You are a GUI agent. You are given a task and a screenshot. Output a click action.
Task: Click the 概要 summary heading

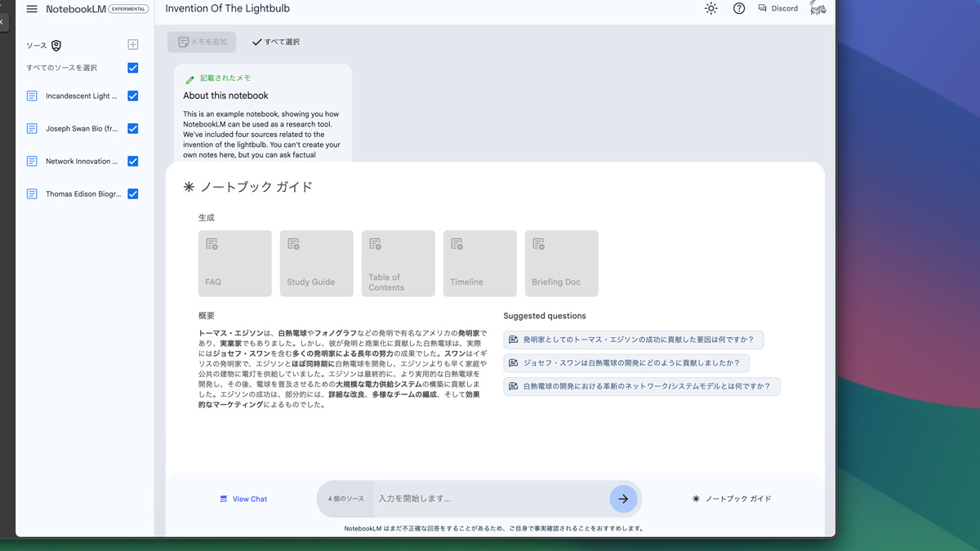(x=207, y=315)
